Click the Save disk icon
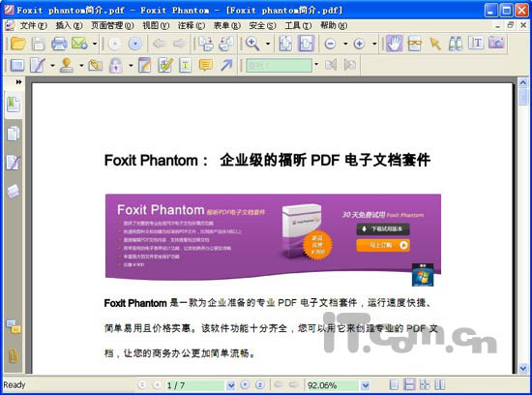Viewport: 532px width, 395px height. (x=39, y=44)
